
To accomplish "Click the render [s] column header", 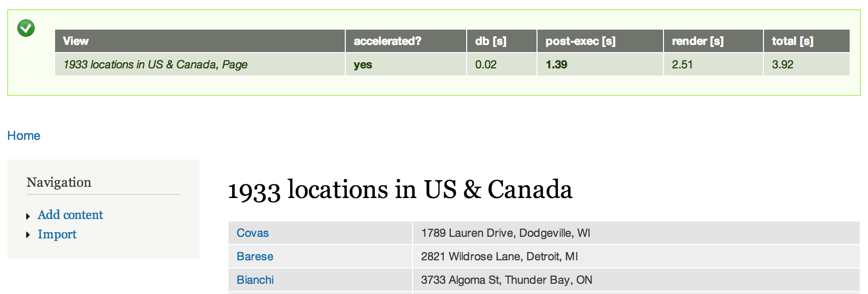I will pos(713,41).
